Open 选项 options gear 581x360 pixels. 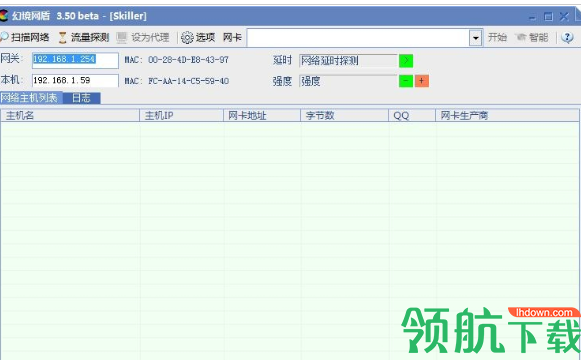(198, 37)
